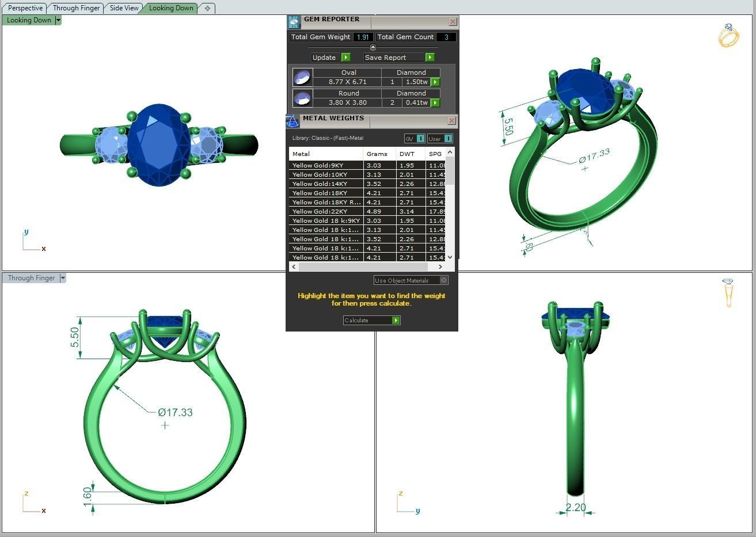Click the 0.41tw weight cell

point(416,102)
